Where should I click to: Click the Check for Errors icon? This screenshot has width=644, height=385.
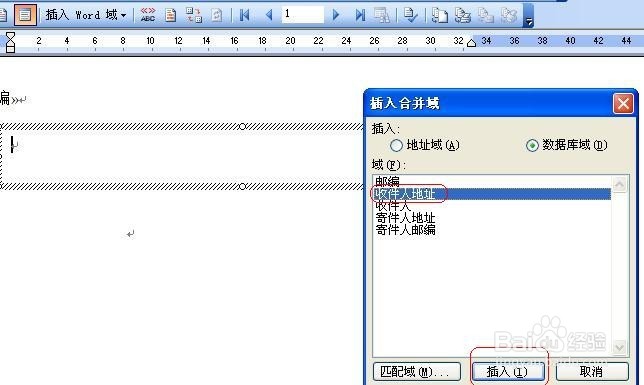click(410, 15)
